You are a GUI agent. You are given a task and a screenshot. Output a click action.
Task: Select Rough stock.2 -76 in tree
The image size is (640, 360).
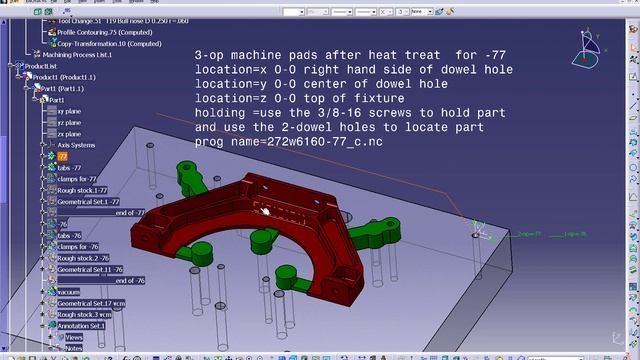[83, 258]
